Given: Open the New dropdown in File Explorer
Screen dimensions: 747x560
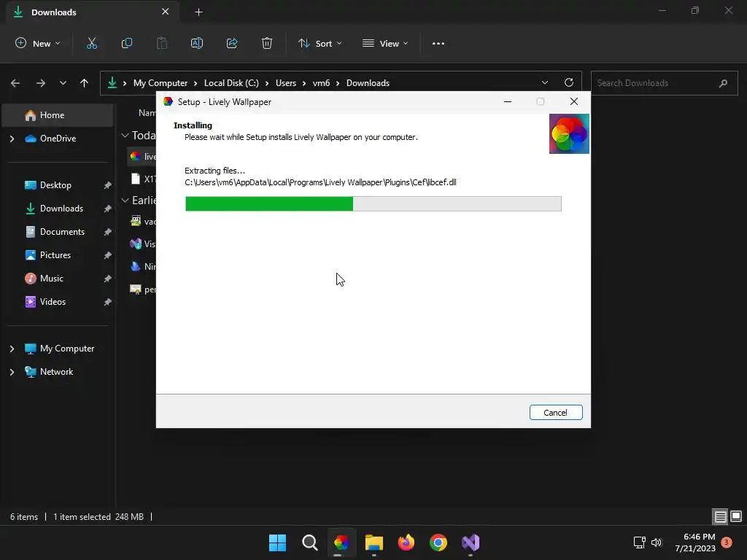Looking at the screenshot, I should coord(38,43).
